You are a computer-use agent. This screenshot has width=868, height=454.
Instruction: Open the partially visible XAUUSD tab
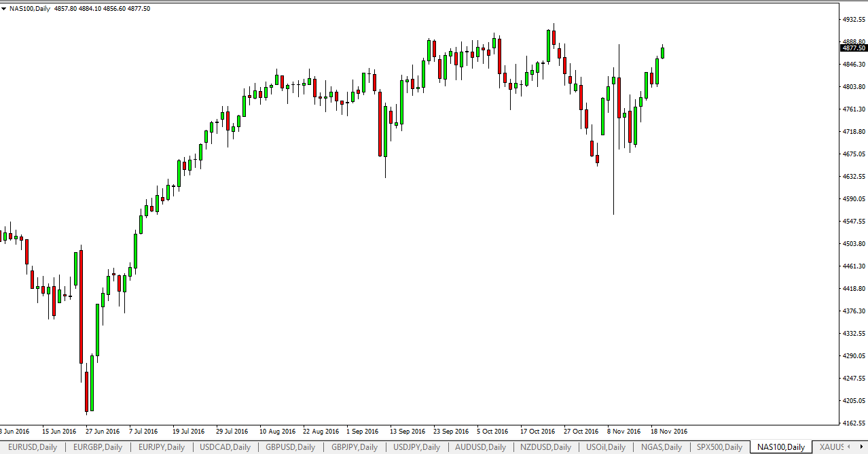coord(830,447)
